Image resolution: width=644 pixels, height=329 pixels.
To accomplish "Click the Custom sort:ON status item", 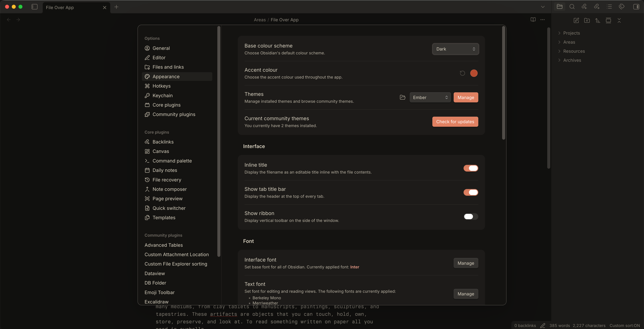I will [625, 325].
